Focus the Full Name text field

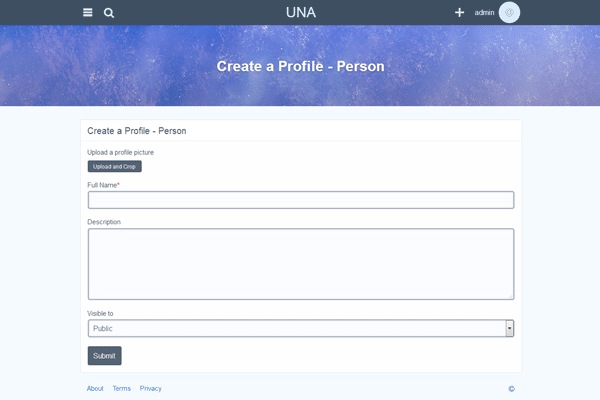[300, 200]
